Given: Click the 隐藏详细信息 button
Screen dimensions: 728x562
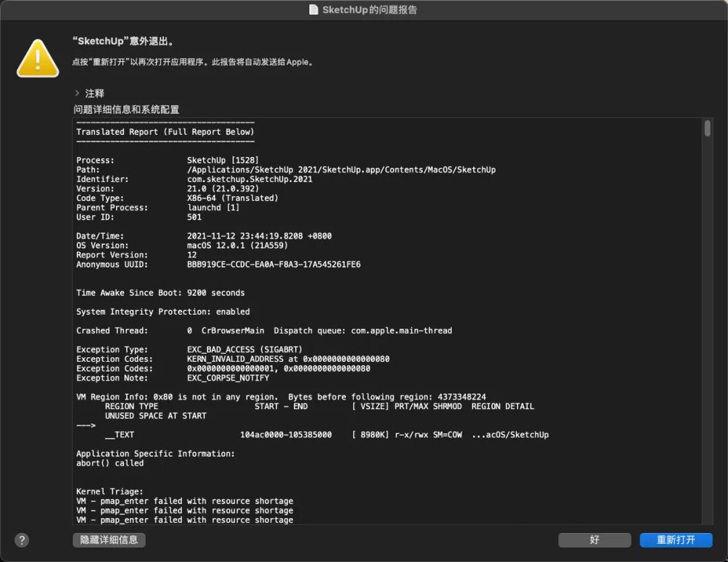Looking at the screenshot, I should tap(109, 540).
